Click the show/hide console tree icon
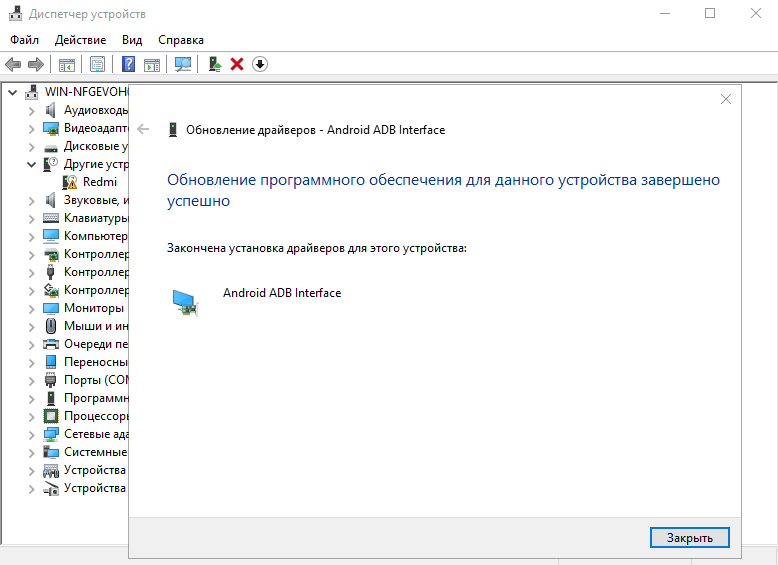The width and height of the screenshot is (778, 565). point(67,64)
